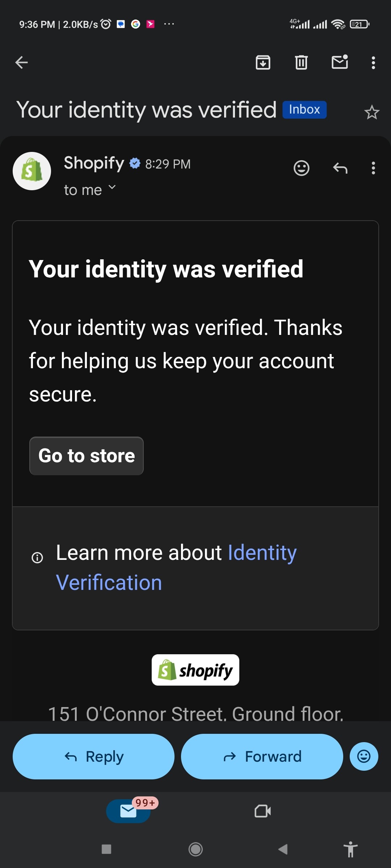The width and height of the screenshot is (391, 868).
Task: Star this email
Action: point(371,112)
